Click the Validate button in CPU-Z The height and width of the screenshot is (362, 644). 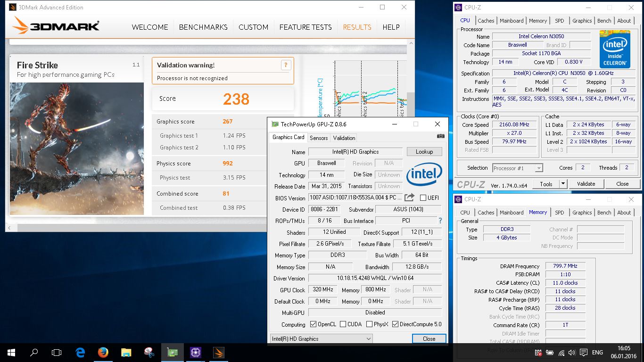[586, 184]
